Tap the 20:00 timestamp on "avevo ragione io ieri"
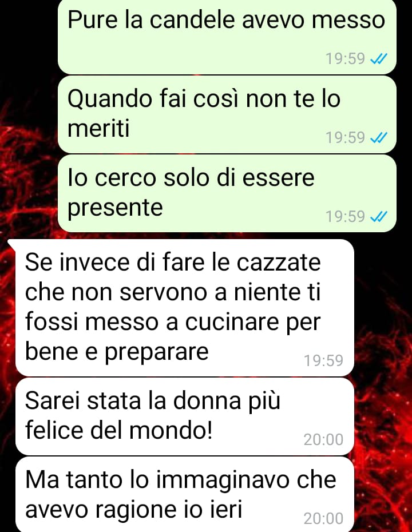 coord(323,518)
